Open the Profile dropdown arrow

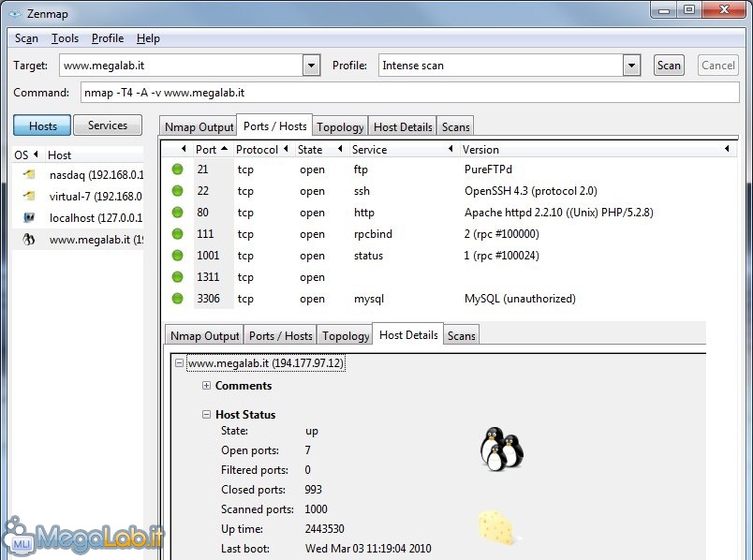(x=631, y=66)
